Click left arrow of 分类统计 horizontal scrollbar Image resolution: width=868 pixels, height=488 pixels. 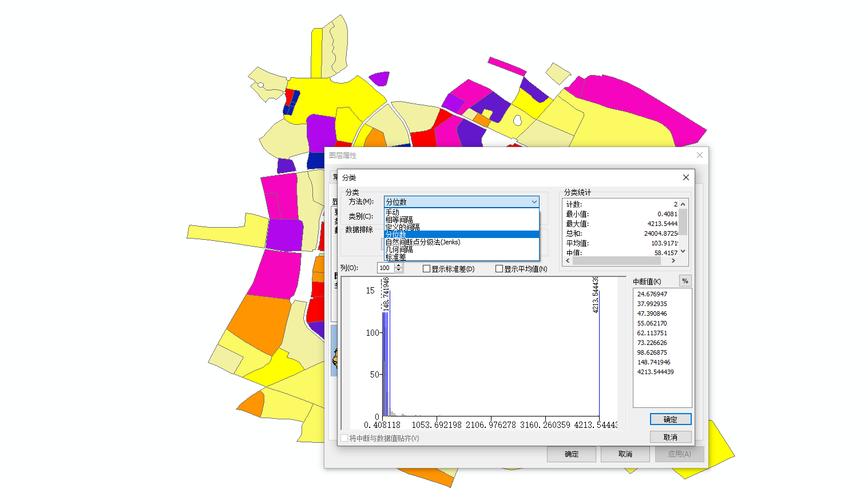[x=567, y=260]
